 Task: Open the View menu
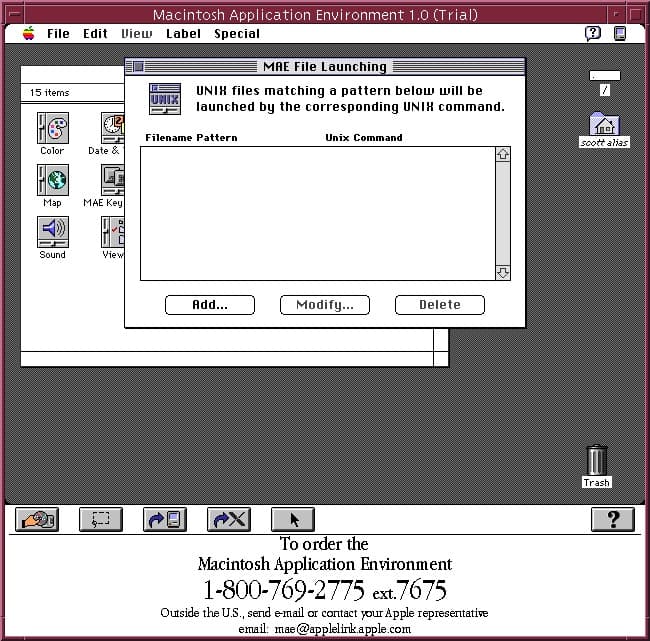136,34
